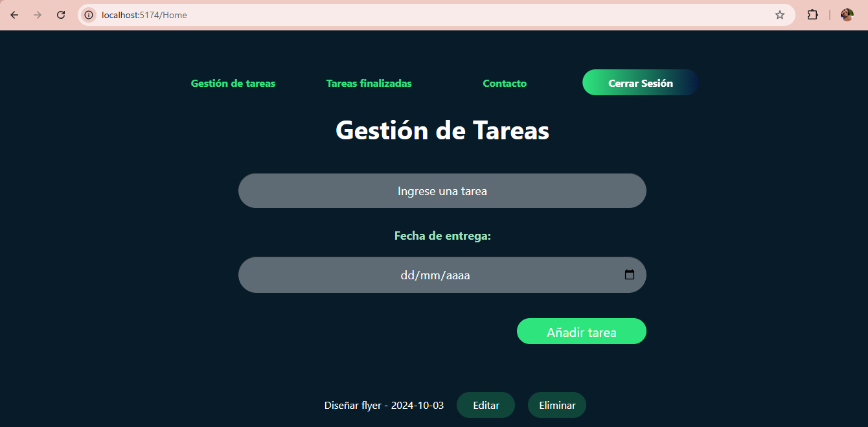Click the browser forward arrow
Screen dimensions: 868x427
[x=38, y=14]
